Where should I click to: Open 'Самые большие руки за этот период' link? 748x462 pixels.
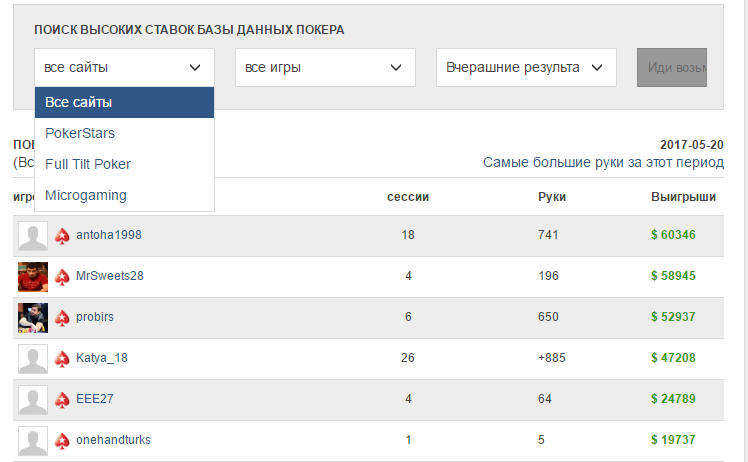(603, 162)
